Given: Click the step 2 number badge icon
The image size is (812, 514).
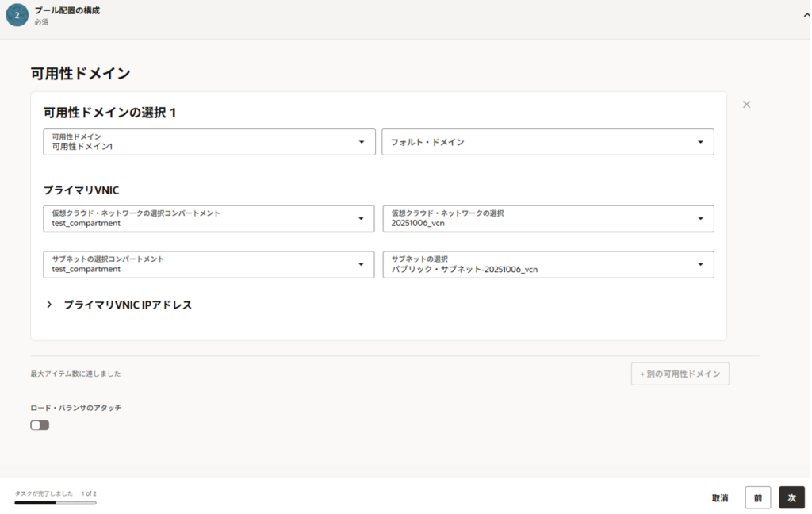Looking at the screenshot, I should 17,15.
